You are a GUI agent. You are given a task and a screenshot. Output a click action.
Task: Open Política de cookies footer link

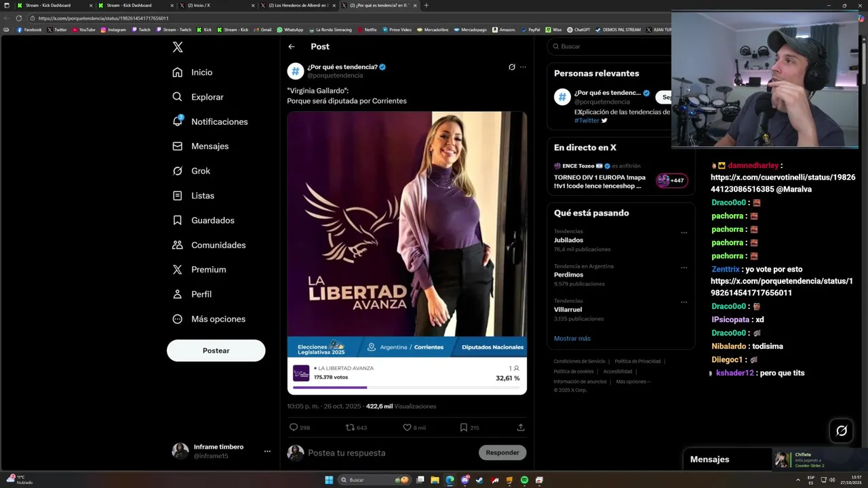pyautogui.click(x=574, y=371)
